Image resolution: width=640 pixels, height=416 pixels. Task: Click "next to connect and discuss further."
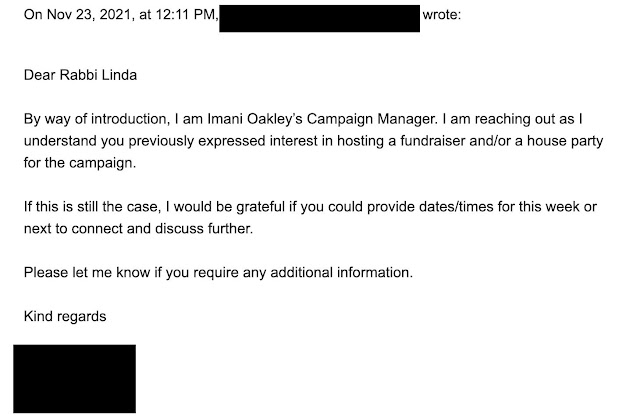click(x=138, y=229)
